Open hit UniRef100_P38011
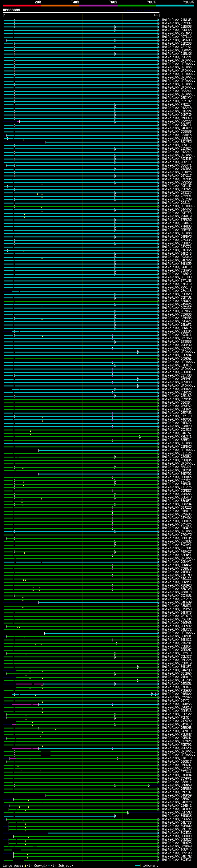197x868 pixels. (177, 782)
